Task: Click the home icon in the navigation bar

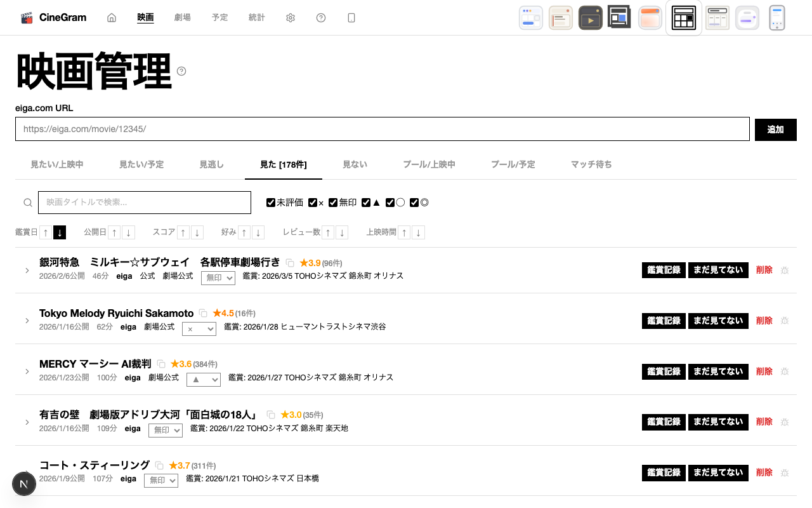Action: (x=112, y=18)
